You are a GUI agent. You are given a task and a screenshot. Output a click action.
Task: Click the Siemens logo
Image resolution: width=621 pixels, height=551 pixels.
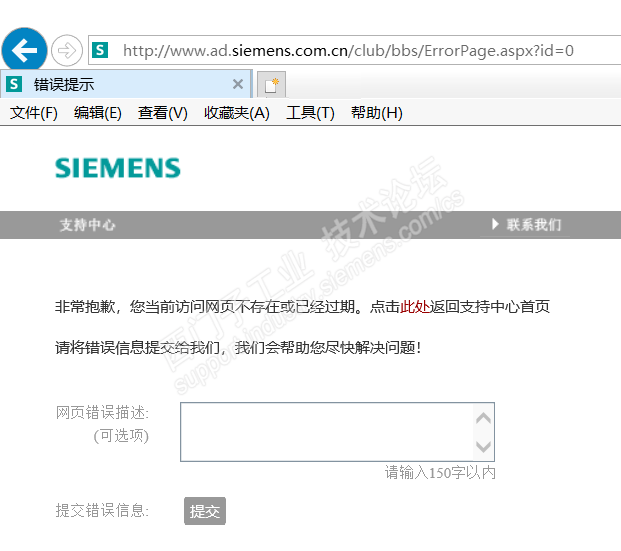(118, 167)
